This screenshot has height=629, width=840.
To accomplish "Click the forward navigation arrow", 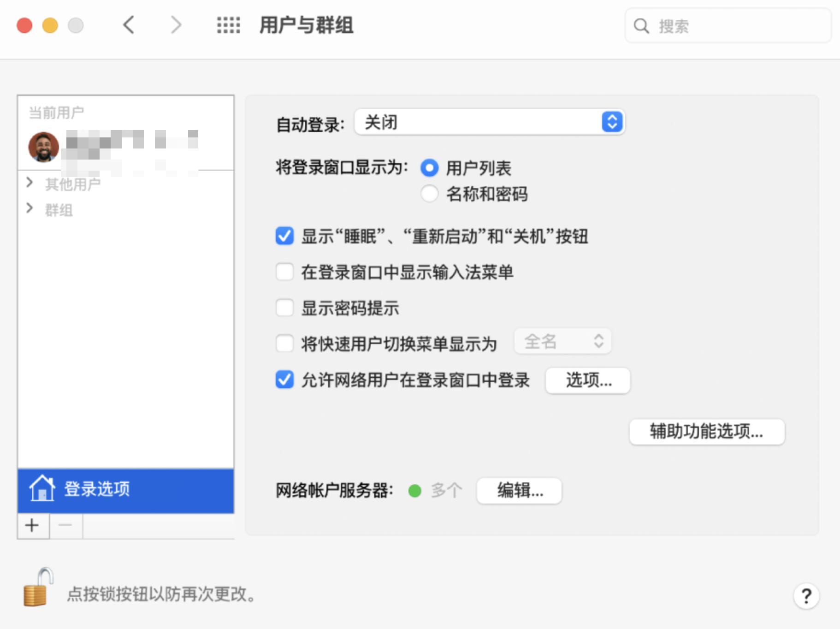I will click(x=176, y=25).
